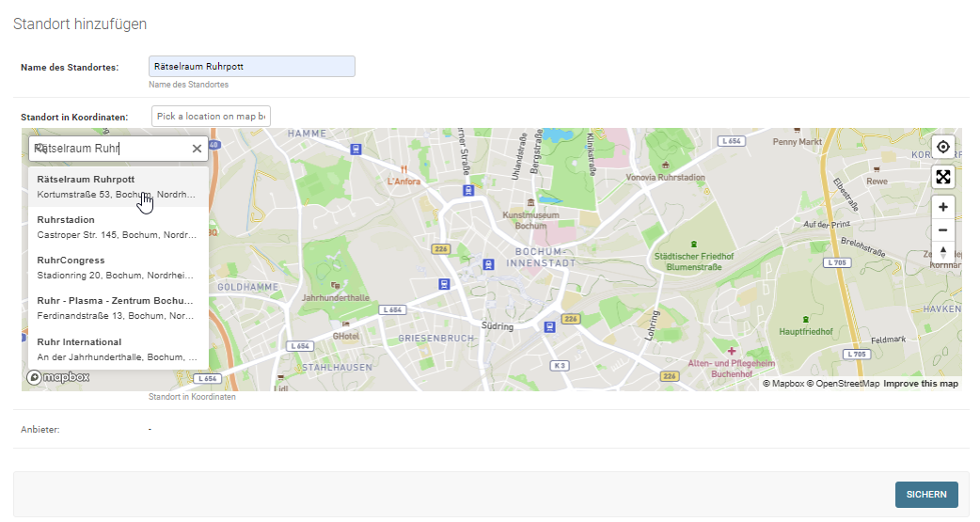The width and height of the screenshot is (980, 522).
Task: Choose RuhrCongress suggestion in list
Action: point(117,267)
